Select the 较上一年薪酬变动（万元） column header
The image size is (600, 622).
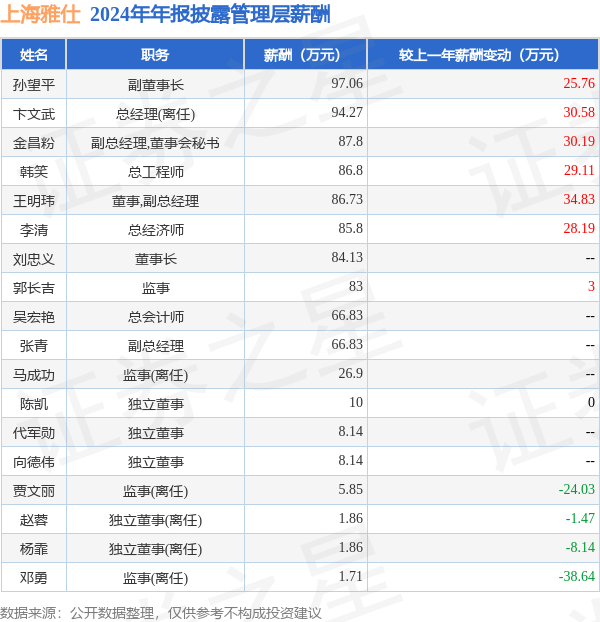coord(483,55)
